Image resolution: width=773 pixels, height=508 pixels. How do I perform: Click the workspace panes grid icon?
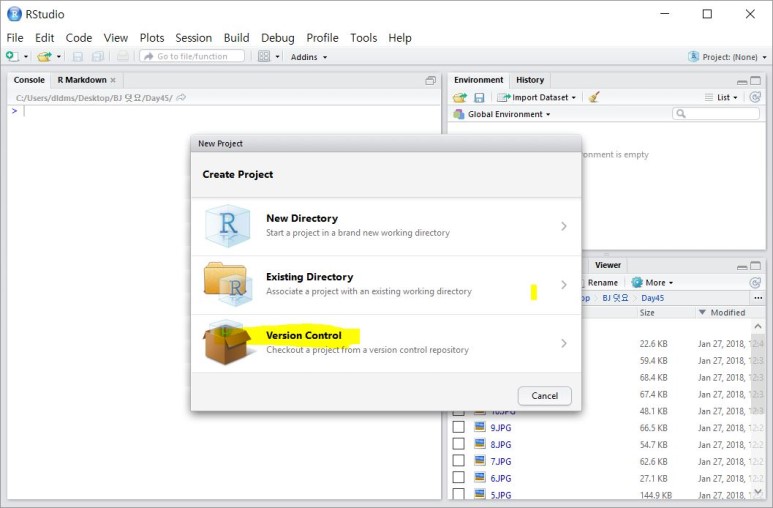tap(264, 56)
